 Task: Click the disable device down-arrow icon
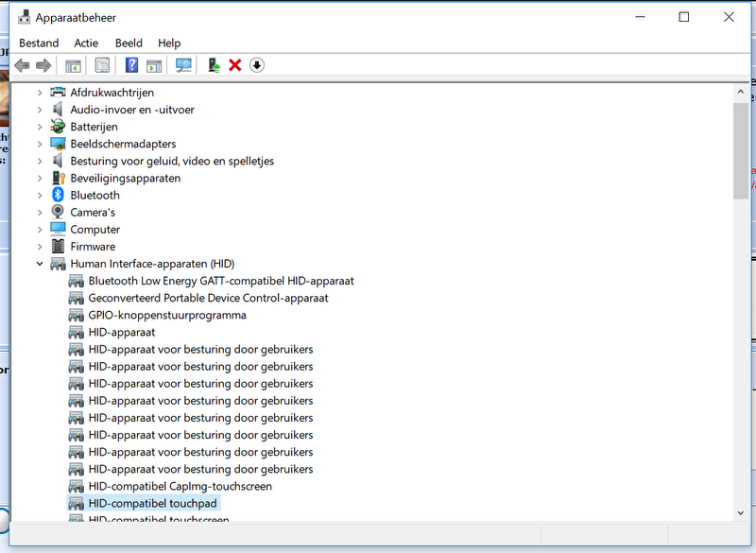point(256,65)
